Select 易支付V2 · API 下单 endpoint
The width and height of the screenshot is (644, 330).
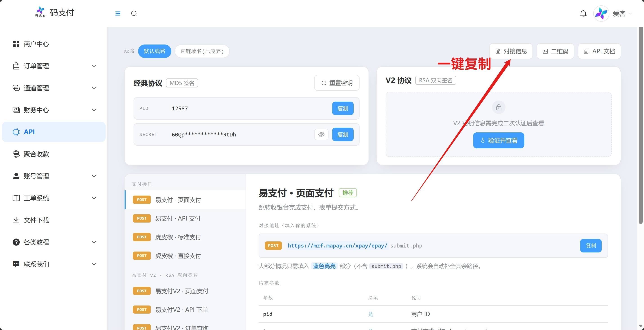[x=185, y=310]
